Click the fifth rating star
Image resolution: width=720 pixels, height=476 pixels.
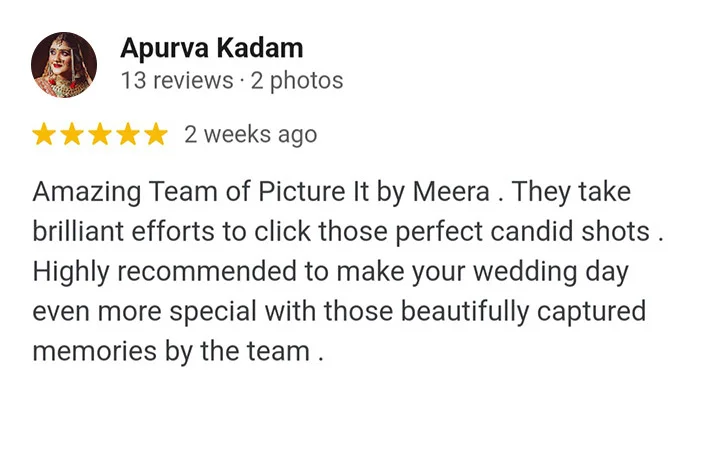156,134
